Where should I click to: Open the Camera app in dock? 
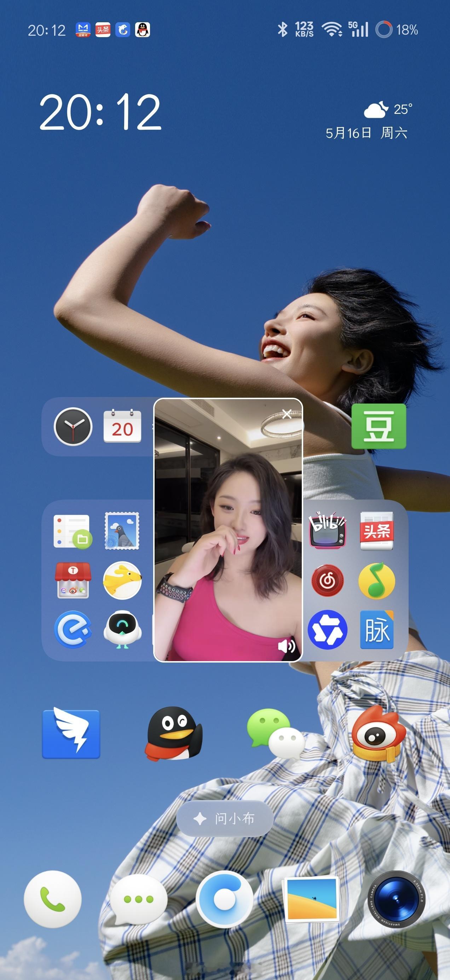(397, 899)
